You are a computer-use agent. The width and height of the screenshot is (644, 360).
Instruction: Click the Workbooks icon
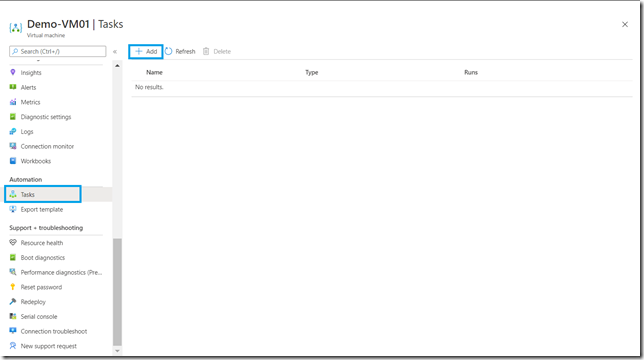(x=13, y=161)
